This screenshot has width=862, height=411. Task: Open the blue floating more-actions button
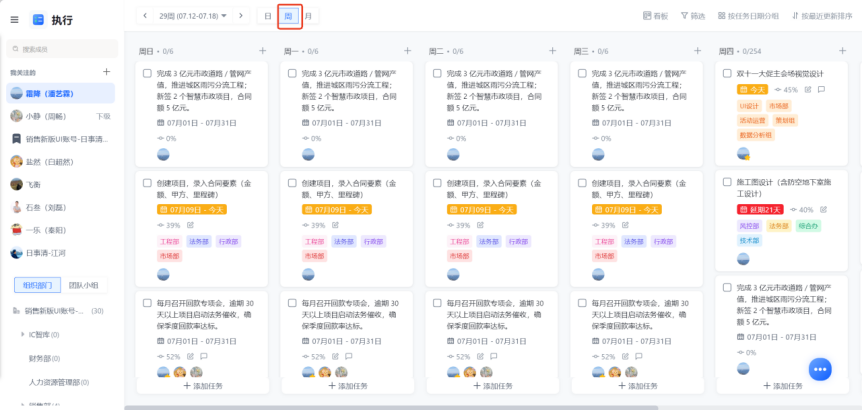coord(820,369)
